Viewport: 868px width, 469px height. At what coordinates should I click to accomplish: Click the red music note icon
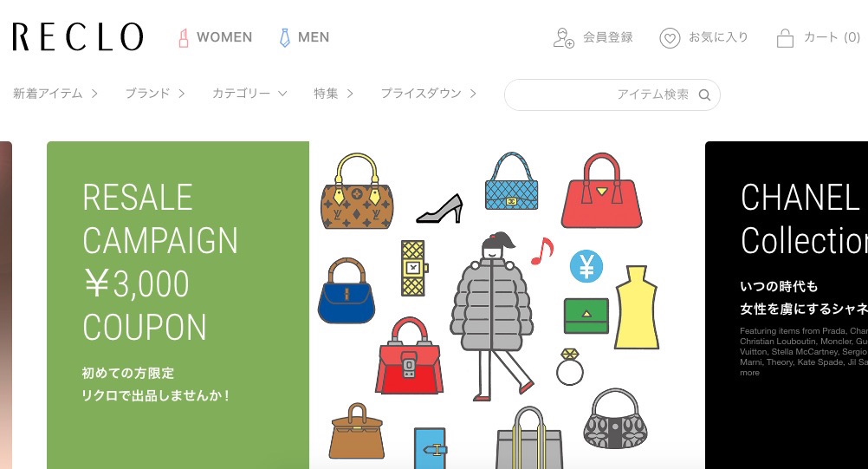[x=542, y=251]
